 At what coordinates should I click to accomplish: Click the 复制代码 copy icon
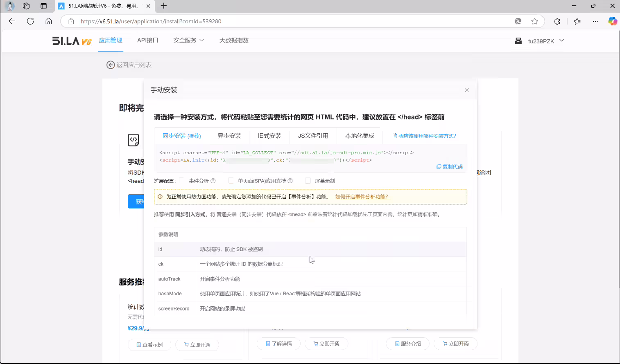pyautogui.click(x=439, y=167)
